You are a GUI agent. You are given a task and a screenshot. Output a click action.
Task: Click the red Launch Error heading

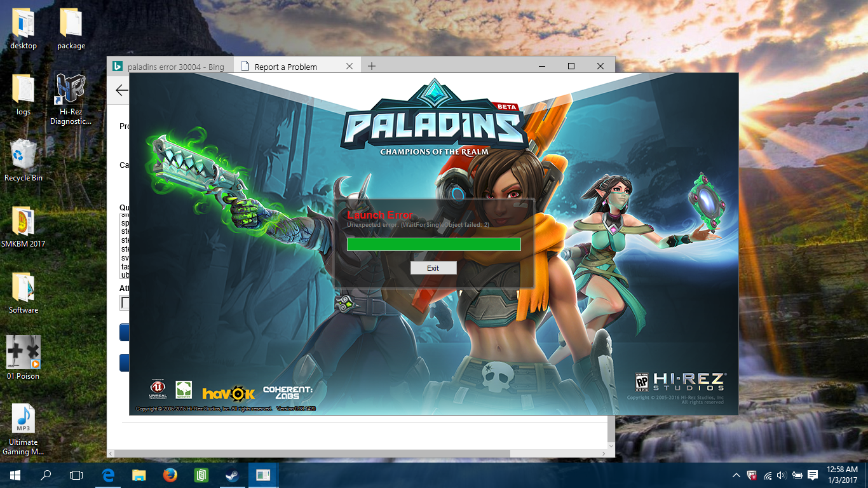[x=380, y=215]
